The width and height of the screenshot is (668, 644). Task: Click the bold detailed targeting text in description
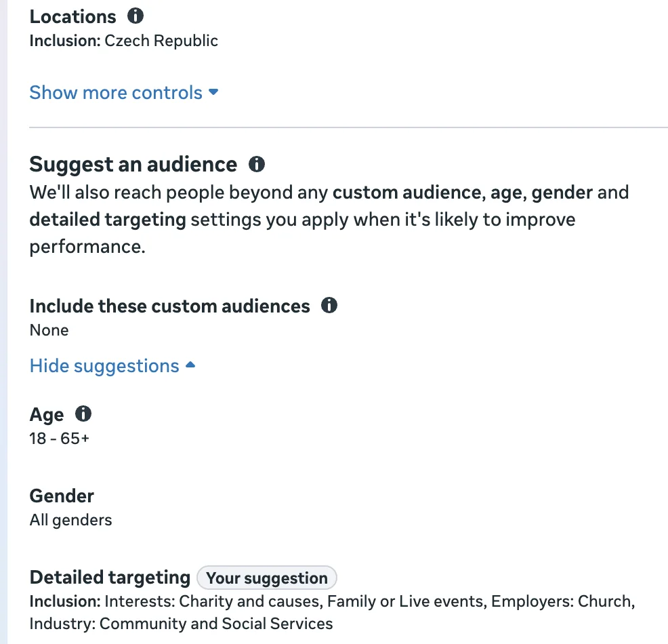(x=108, y=220)
